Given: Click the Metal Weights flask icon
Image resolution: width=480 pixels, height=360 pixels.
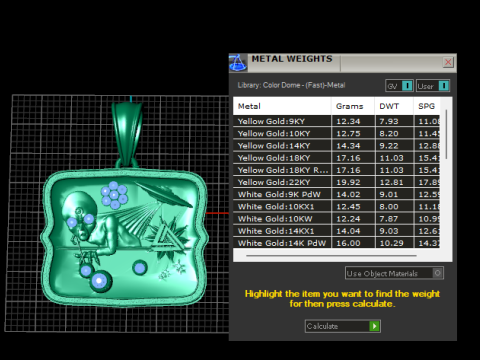Looking at the screenshot, I should [238, 63].
